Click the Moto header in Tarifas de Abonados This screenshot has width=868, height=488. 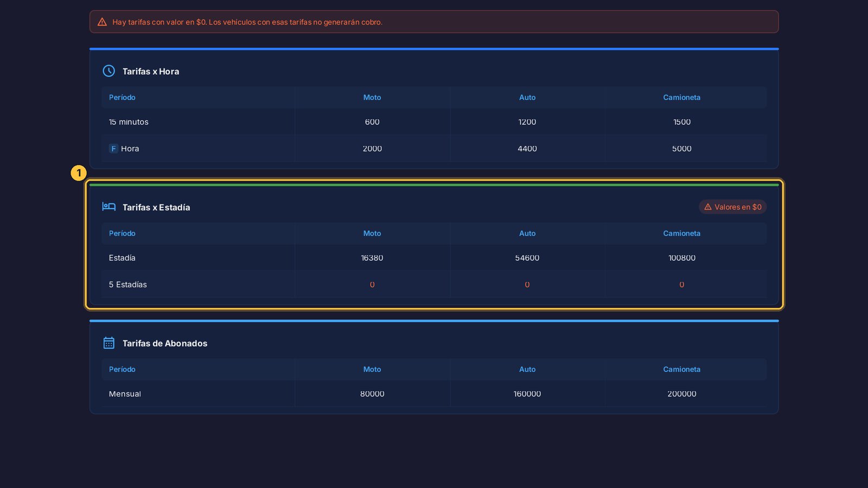pos(372,370)
